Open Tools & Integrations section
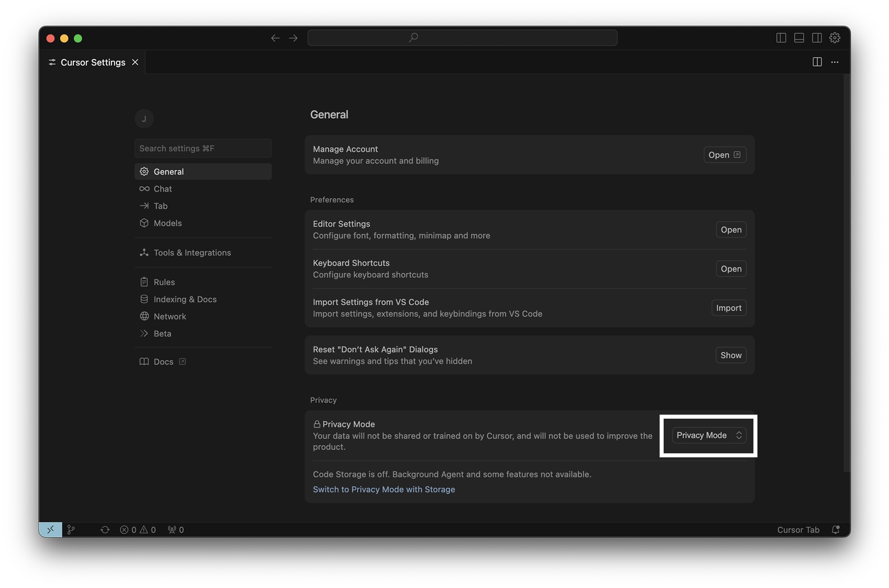Screen dimensions: 889x588 [203, 252]
